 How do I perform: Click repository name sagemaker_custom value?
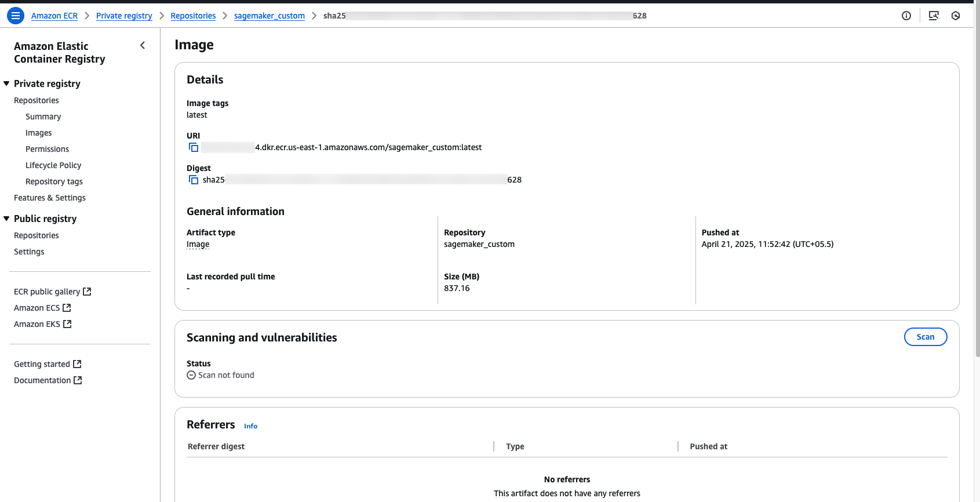coord(479,244)
